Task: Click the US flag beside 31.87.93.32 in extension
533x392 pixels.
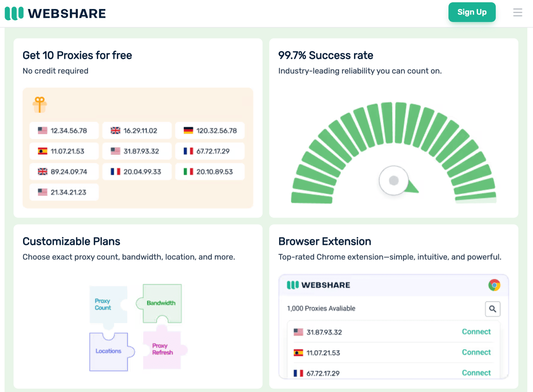Action: point(298,332)
